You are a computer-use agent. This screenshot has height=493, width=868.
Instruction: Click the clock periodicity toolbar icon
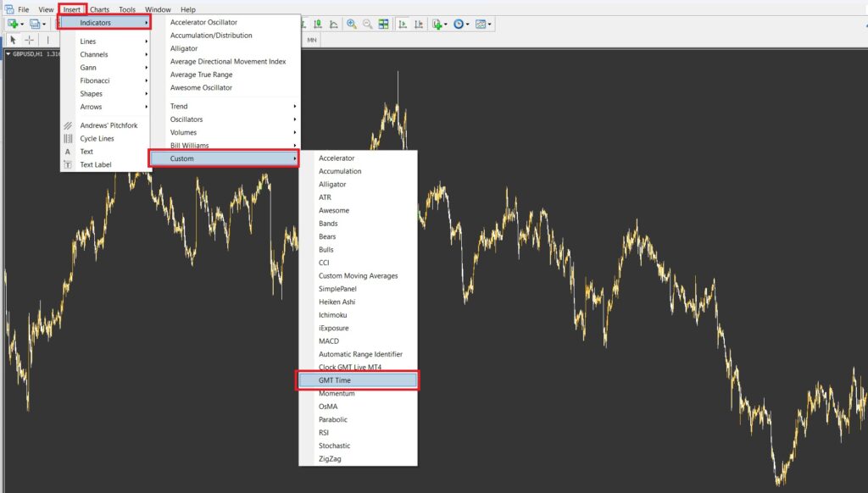point(459,25)
